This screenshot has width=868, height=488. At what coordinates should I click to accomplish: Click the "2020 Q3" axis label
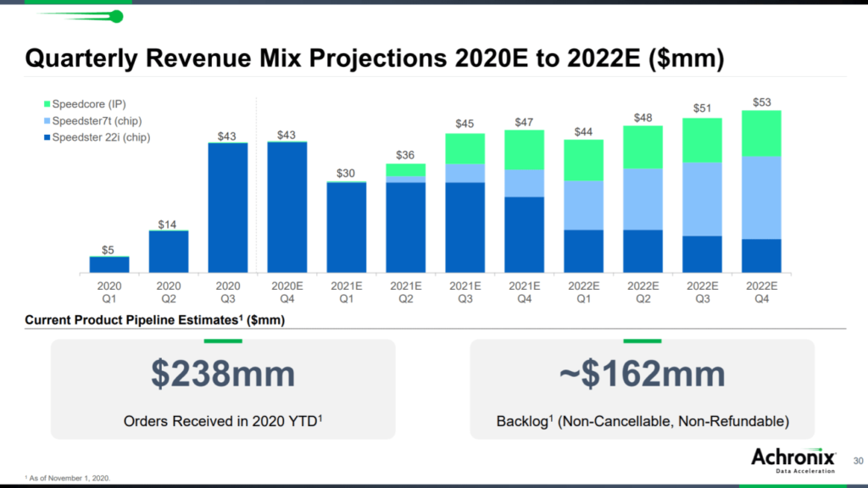tap(228, 292)
